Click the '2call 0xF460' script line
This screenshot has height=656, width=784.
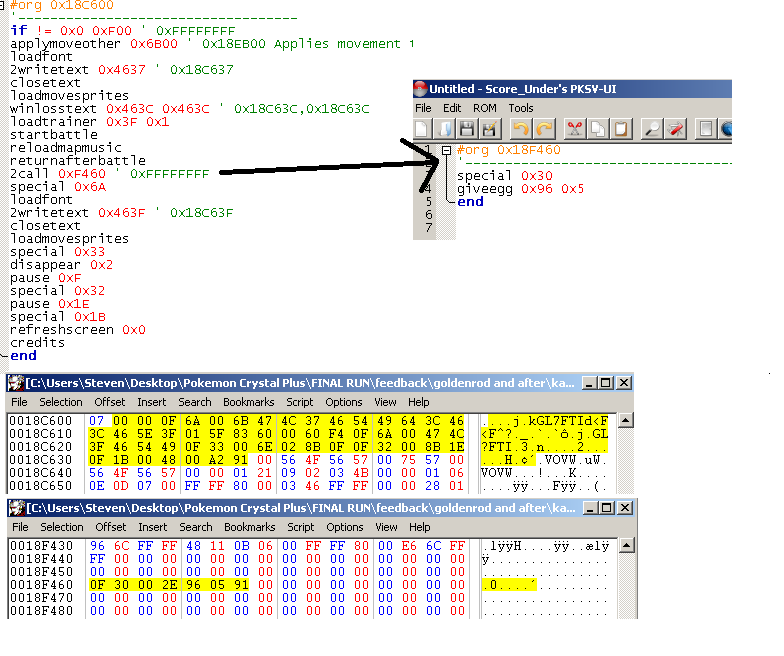[x=110, y=174]
